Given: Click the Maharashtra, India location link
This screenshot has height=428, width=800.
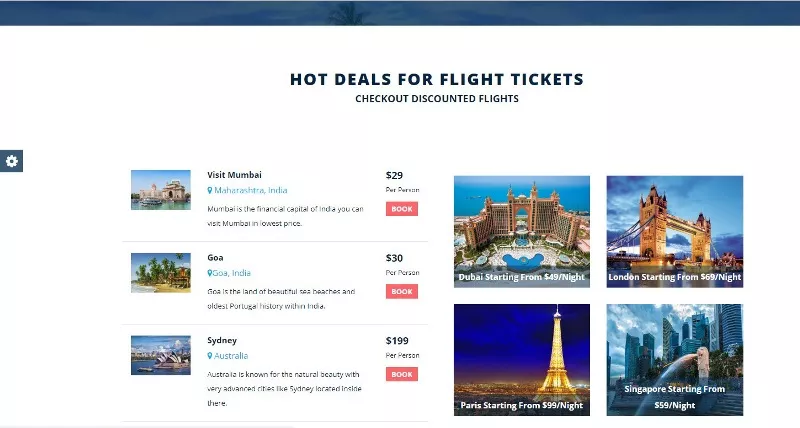Looking at the screenshot, I should coord(251,190).
